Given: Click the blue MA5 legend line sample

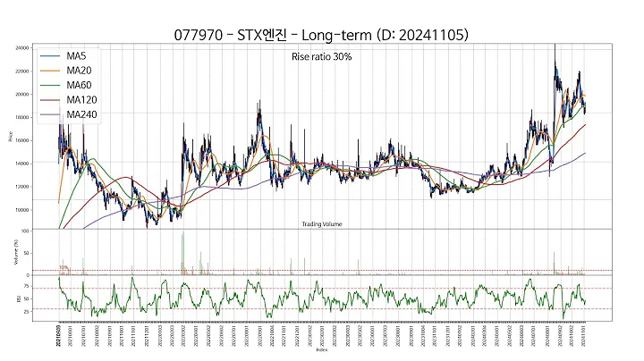Looking at the screenshot, I should 50,56.
